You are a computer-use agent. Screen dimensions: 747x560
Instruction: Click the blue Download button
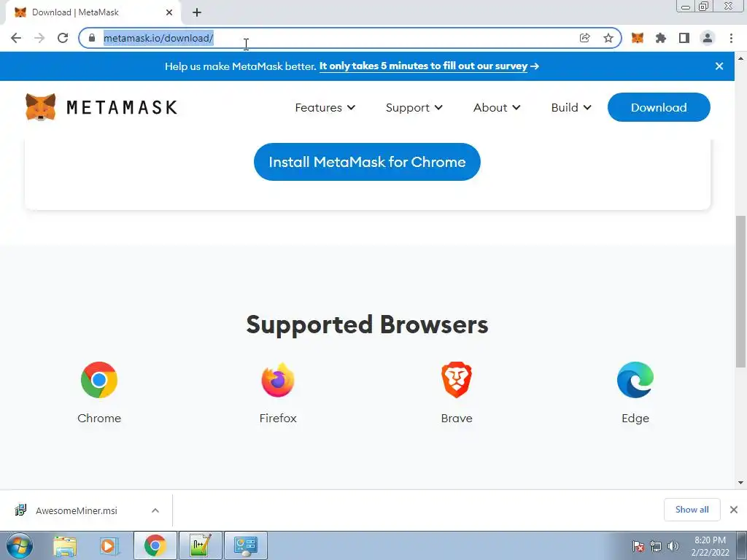coord(659,107)
